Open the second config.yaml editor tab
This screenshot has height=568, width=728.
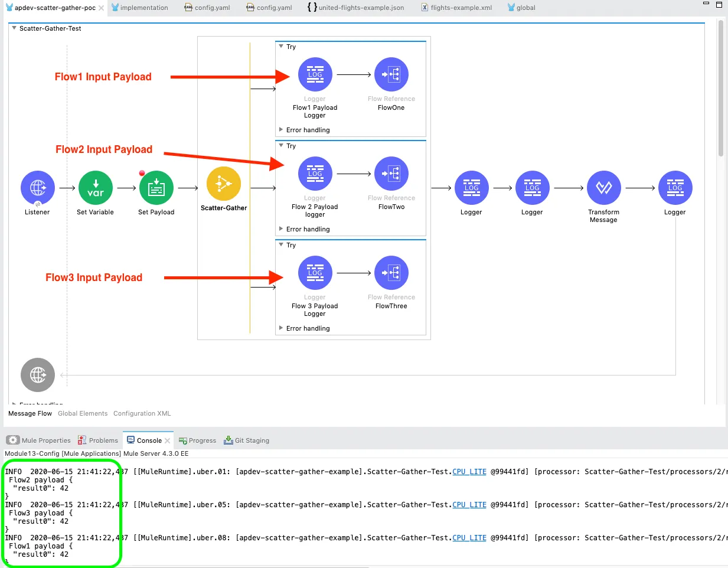point(269,8)
